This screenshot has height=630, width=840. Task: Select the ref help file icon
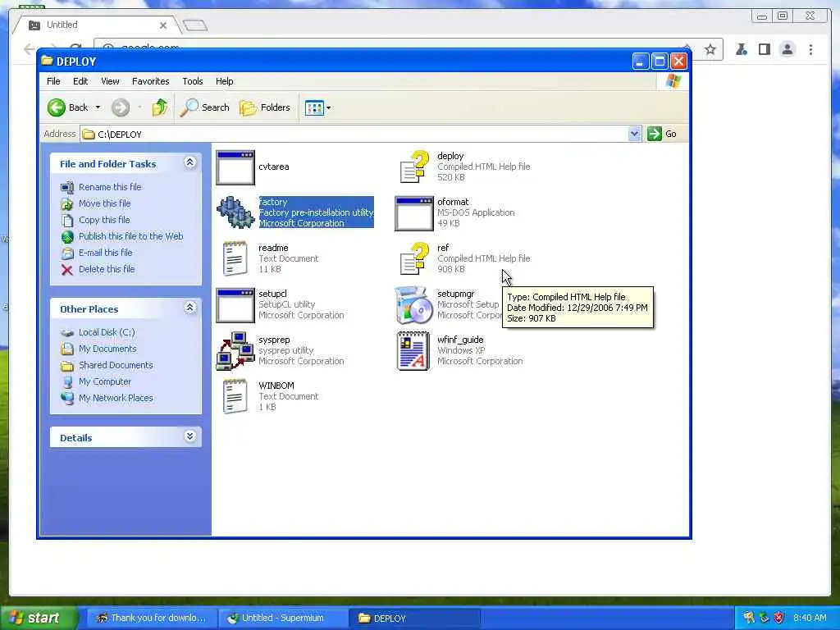pyautogui.click(x=414, y=258)
